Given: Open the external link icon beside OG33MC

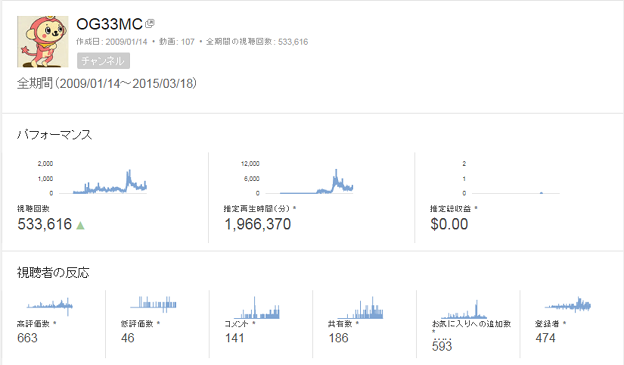Looking at the screenshot, I should coord(150,24).
